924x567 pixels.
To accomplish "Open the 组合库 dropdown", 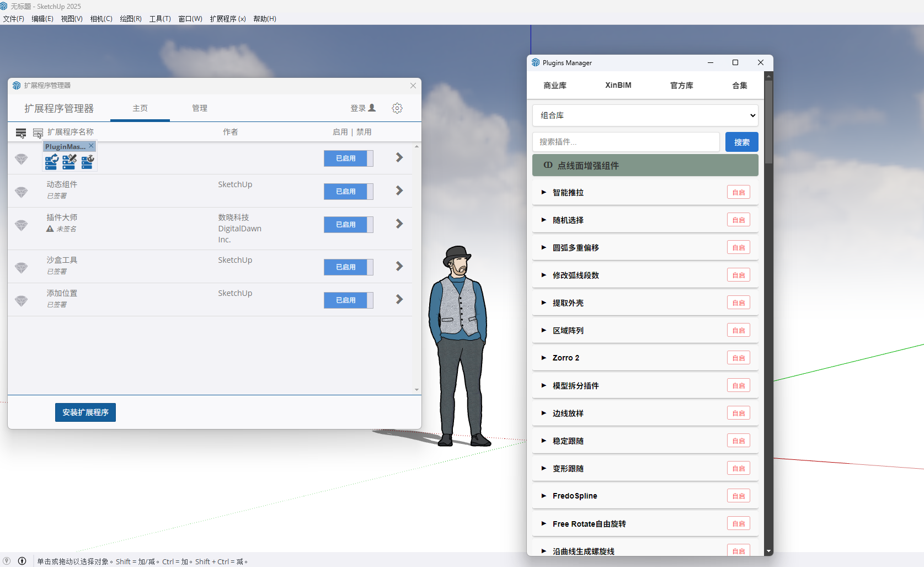I will pos(645,115).
